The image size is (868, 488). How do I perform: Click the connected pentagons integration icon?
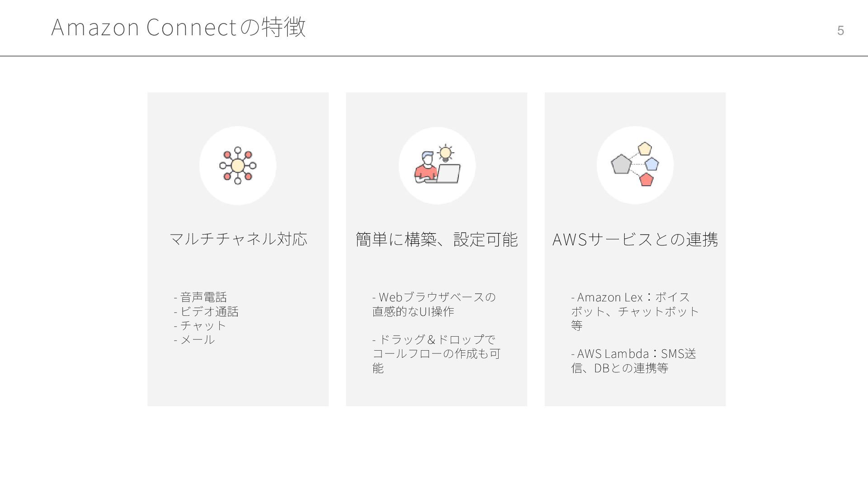(635, 164)
